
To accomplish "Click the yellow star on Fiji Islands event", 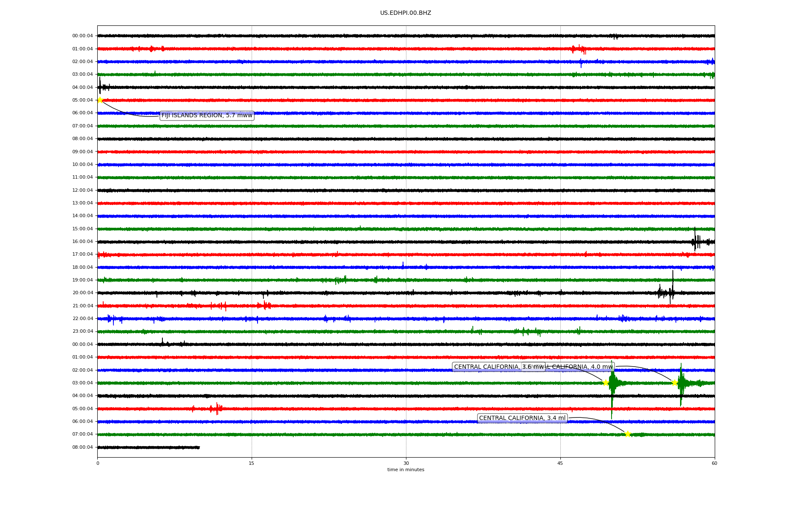I will click(x=100, y=100).
